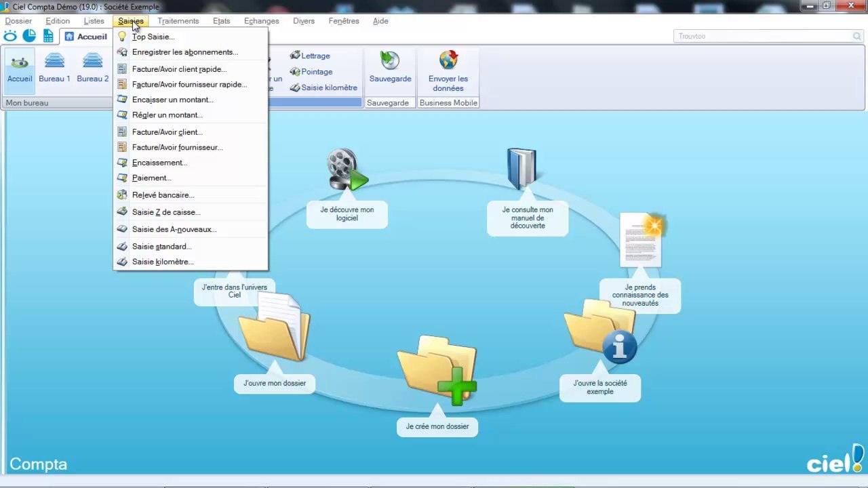Image resolution: width=868 pixels, height=488 pixels.
Task: Choose Top Saisie from the menu
Action: pyautogui.click(x=191, y=37)
